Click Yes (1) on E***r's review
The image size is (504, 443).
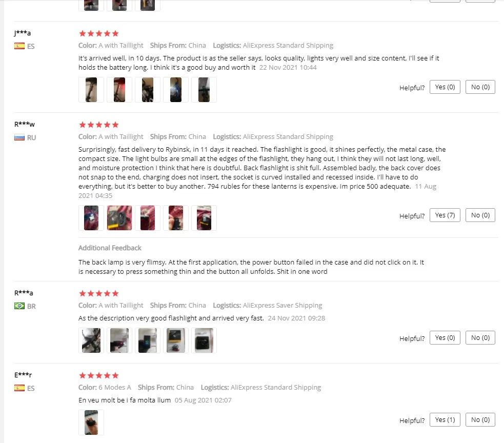tap(445, 420)
